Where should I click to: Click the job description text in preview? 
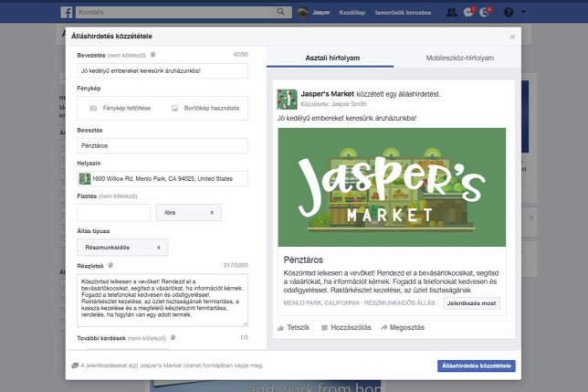coord(391,281)
